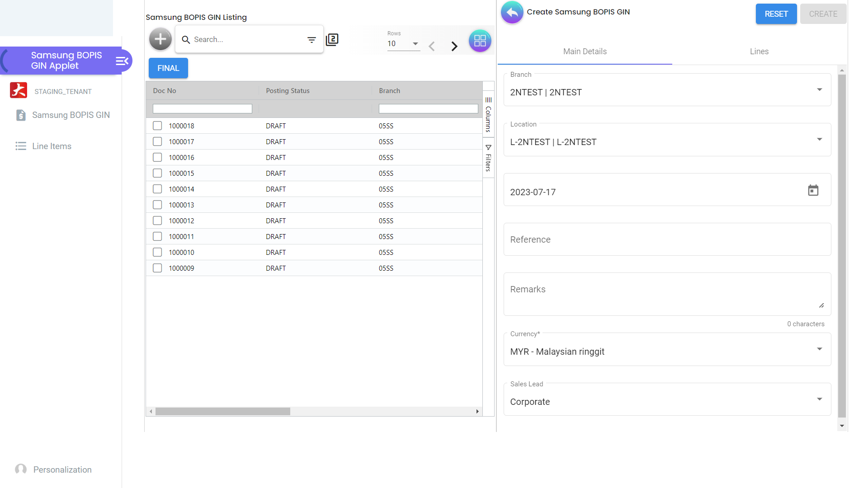Viewport: 868px width, 488px height.
Task: Switch to the Lines tab
Action: point(759,52)
